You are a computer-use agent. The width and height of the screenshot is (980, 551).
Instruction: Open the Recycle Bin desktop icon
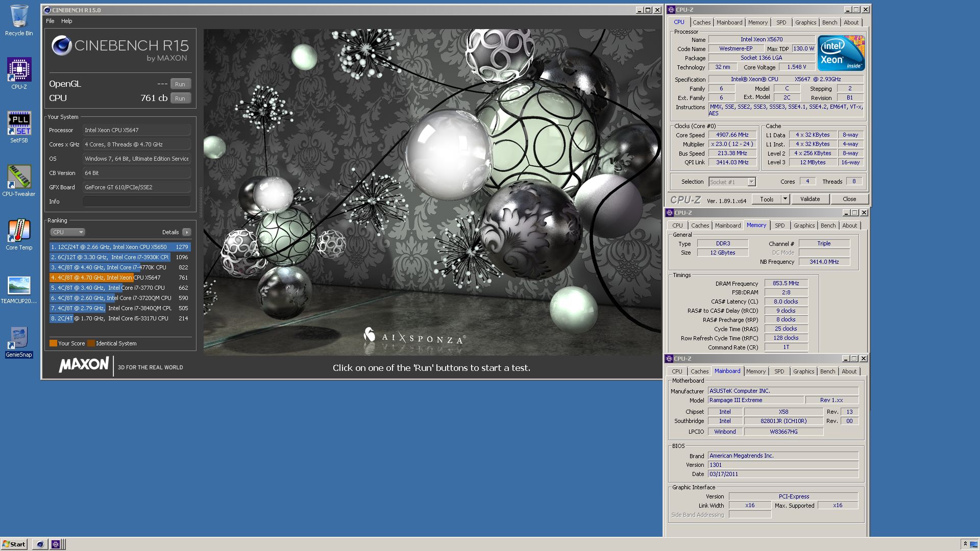tap(19, 20)
